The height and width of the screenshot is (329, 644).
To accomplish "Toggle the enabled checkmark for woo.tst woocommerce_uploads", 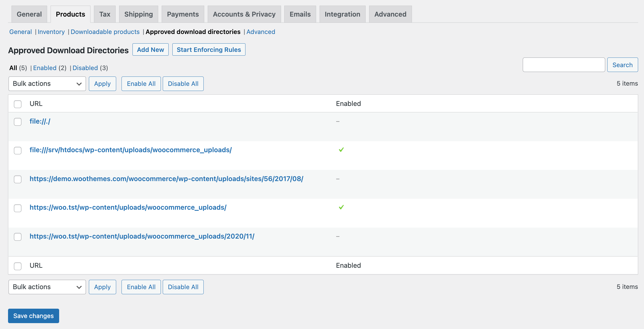I will point(341,207).
